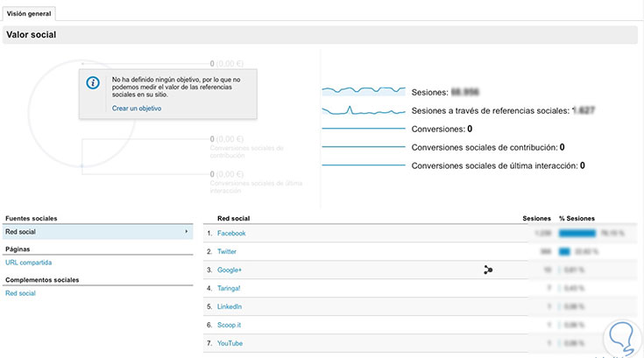Click the share icon next to Google+
The image size is (644, 358).
(488, 270)
